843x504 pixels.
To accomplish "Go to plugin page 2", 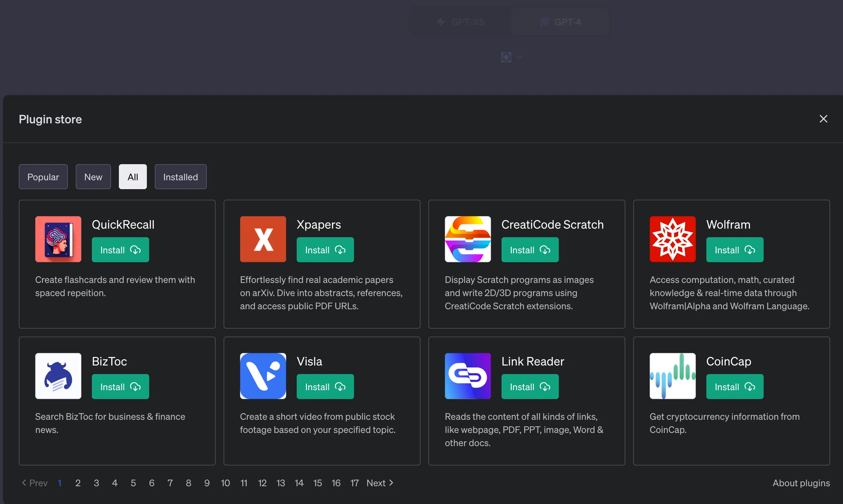I will [78, 483].
